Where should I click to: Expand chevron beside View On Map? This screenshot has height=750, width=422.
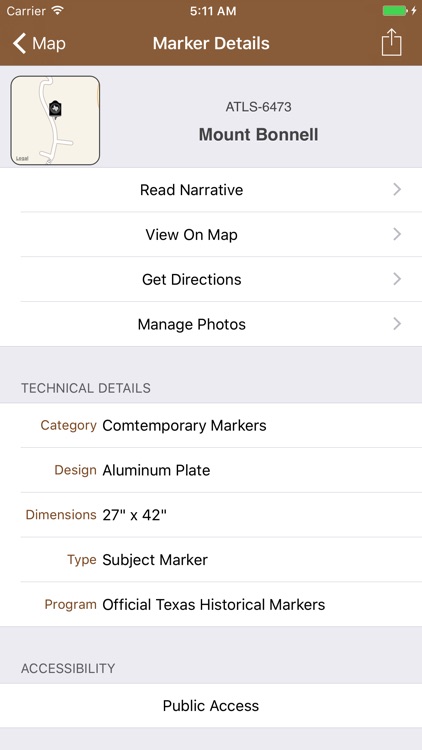point(397,234)
